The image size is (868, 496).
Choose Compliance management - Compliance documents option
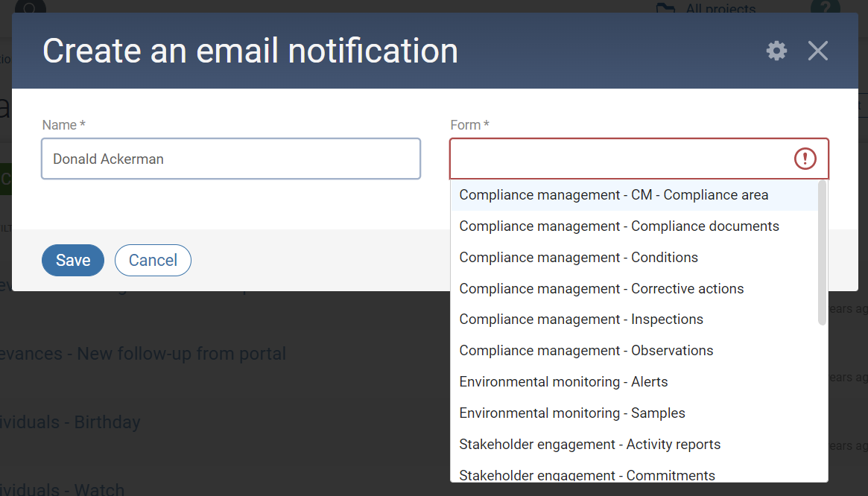click(634, 226)
